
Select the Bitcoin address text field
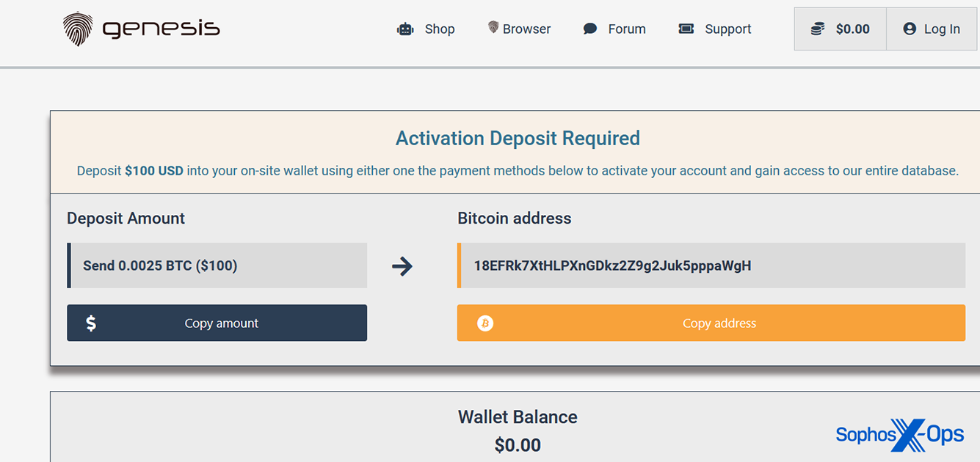pos(711,265)
